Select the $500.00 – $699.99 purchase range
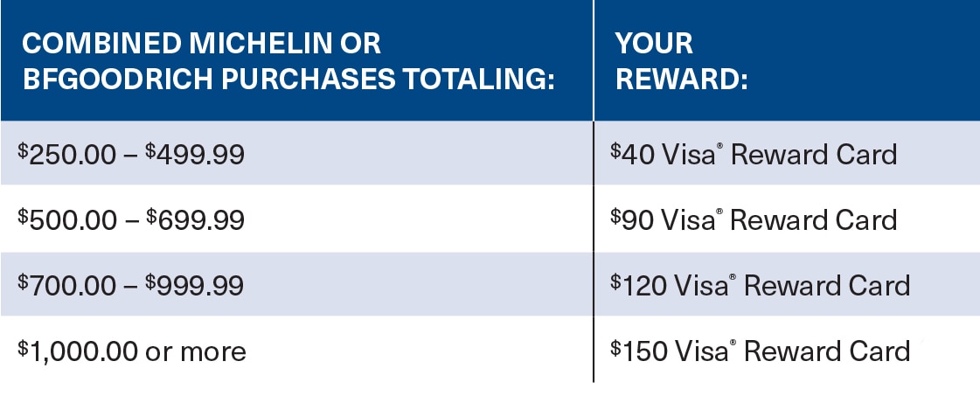980x396 pixels. (x=130, y=220)
